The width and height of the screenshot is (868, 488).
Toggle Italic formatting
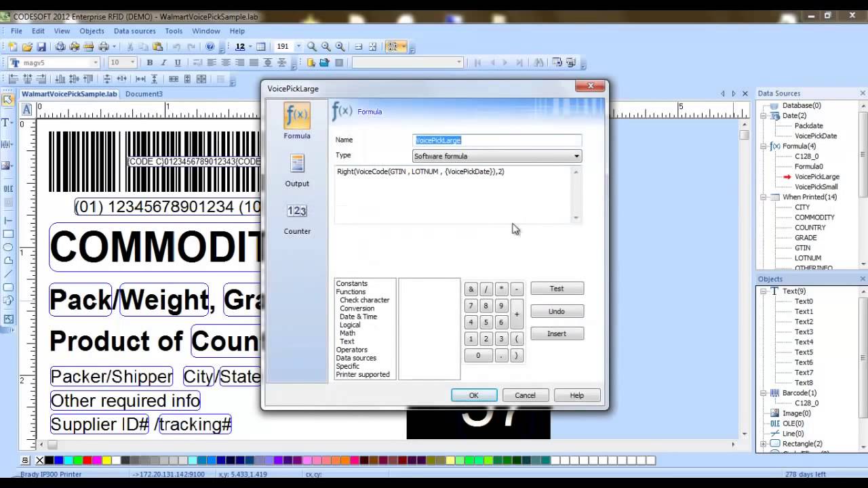(x=163, y=62)
